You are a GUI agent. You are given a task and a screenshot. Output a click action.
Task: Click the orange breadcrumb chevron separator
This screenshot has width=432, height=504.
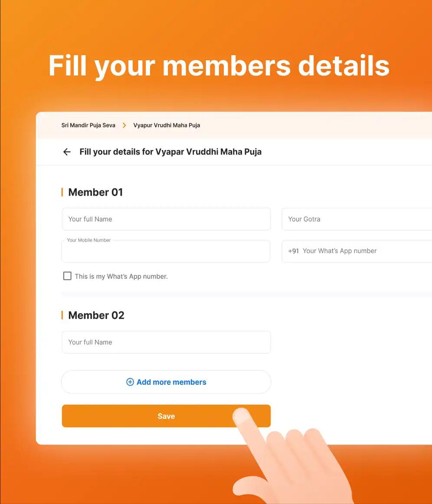[124, 125]
